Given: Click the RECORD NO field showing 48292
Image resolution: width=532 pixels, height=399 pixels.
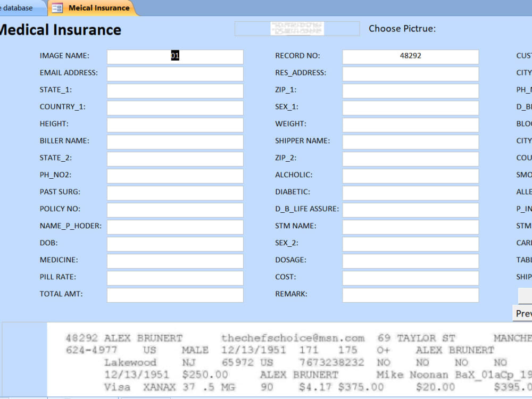Looking at the screenshot, I should [411, 57].
